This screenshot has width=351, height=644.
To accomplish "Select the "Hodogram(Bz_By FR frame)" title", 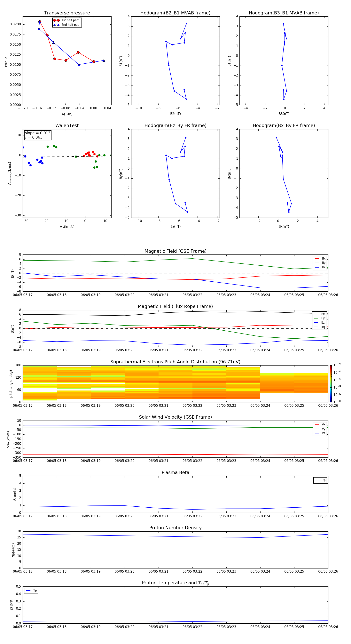I will (x=175, y=125).
